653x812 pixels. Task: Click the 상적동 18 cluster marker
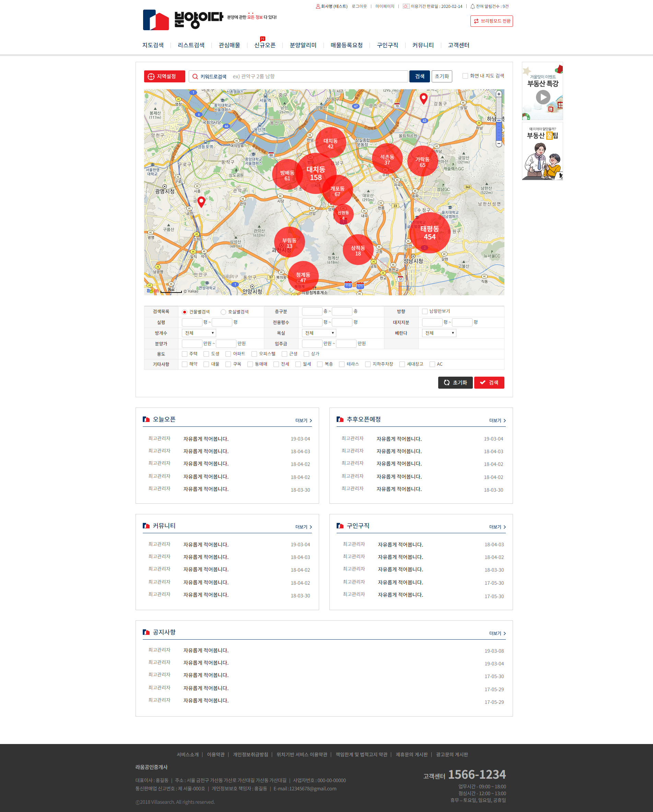358,250
